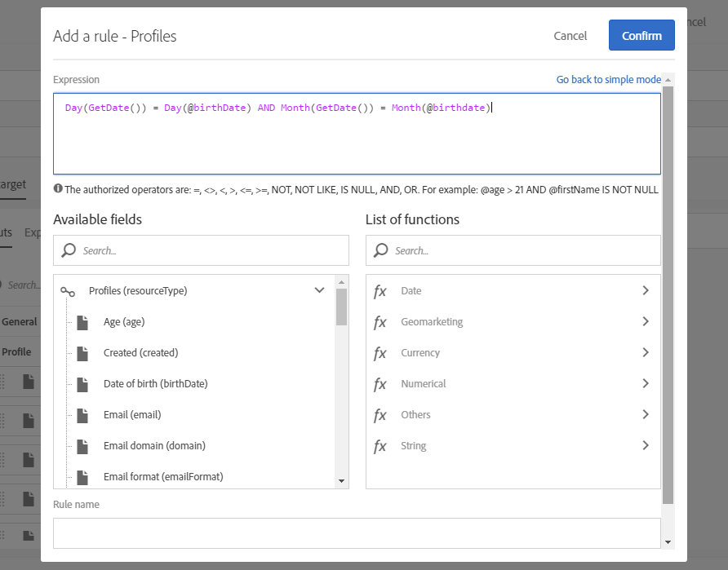Click the fx icon next to String

click(x=380, y=446)
